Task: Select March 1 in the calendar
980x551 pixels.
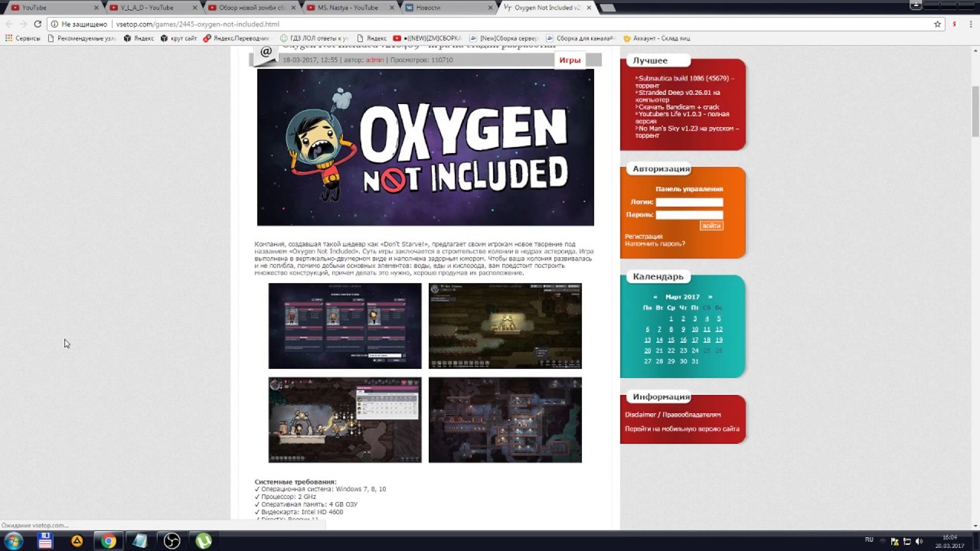Action: pos(671,318)
